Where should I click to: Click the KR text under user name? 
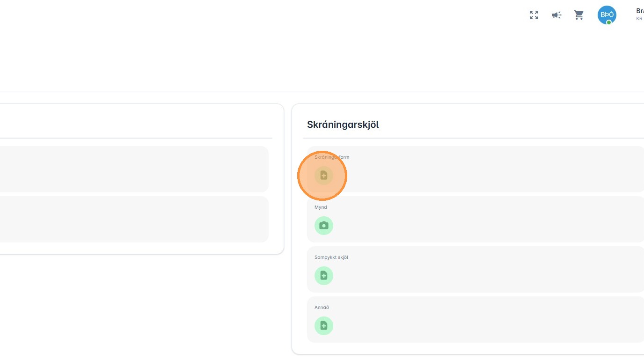(639, 19)
